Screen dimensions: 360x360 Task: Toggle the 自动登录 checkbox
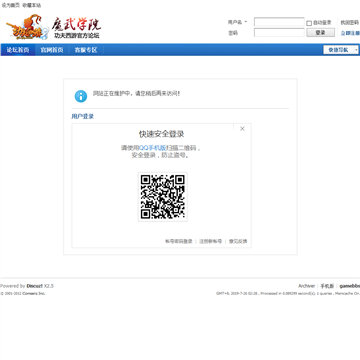[309, 23]
